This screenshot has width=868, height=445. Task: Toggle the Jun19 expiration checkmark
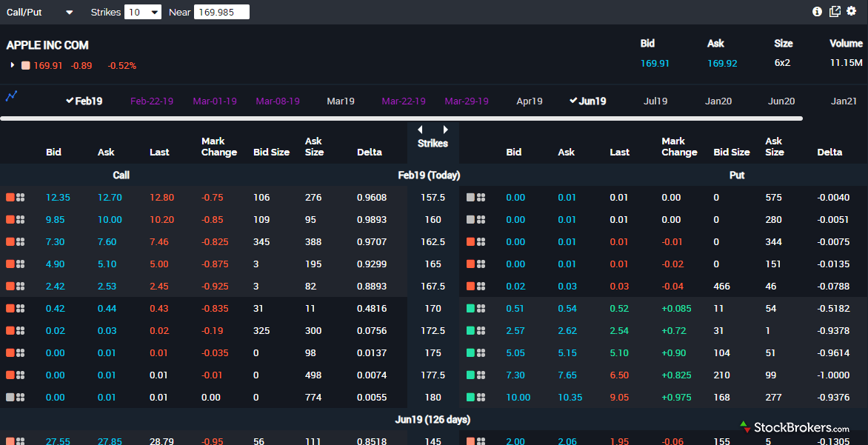(x=573, y=101)
